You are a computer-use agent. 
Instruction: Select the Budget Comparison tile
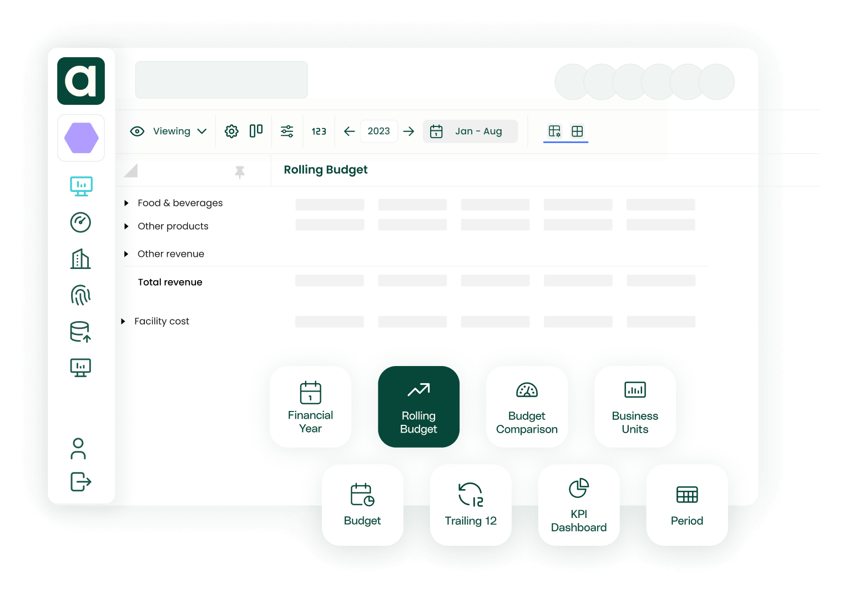[x=527, y=407]
